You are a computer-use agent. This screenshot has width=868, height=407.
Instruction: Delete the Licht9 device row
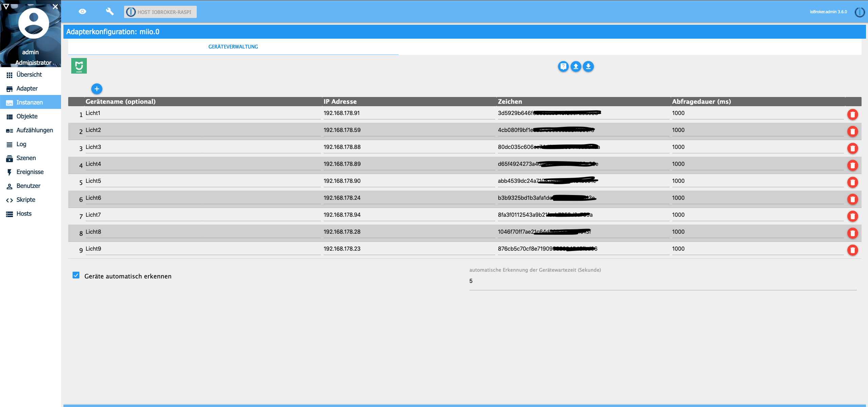pyautogui.click(x=852, y=250)
